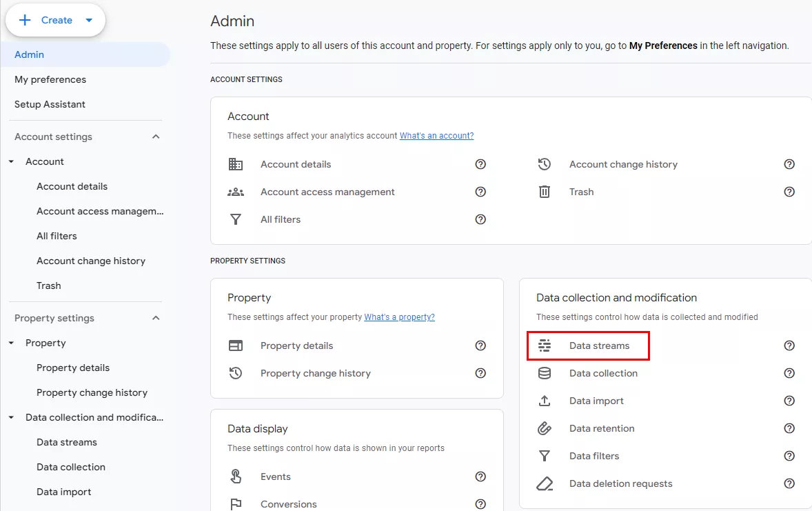Click the Trash bin icon in Account card
This screenshot has height=511, width=812.
(x=545, y=192)
